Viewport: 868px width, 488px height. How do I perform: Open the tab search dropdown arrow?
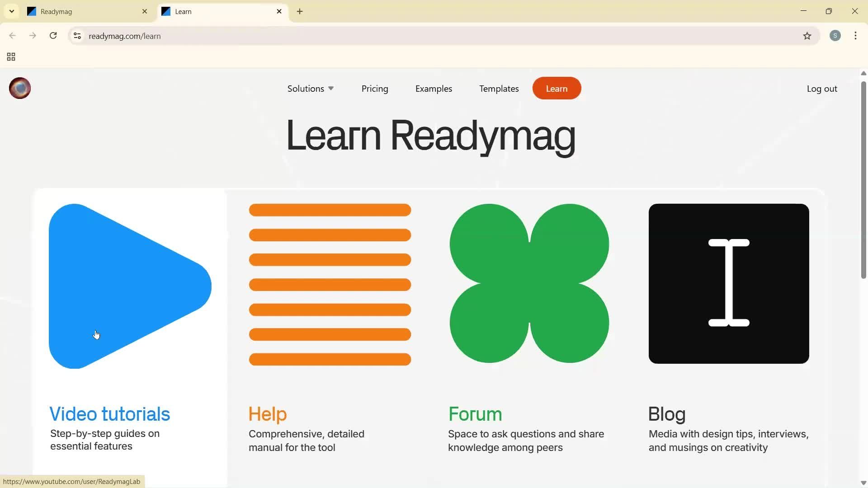[12, 11]
